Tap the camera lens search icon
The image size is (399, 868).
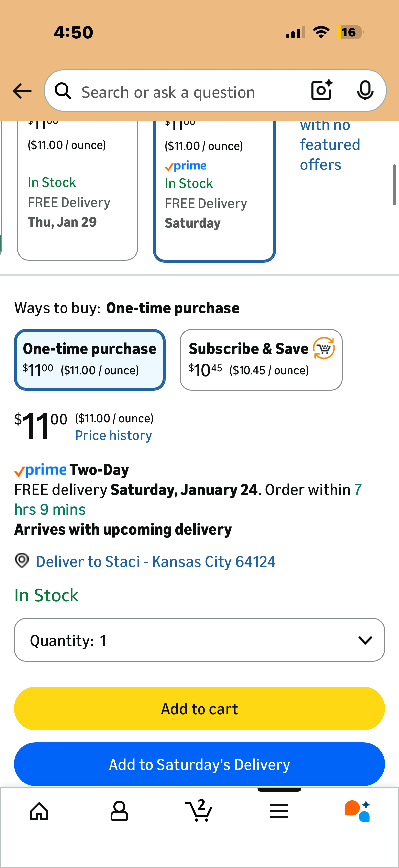click(x=322, y=90)
